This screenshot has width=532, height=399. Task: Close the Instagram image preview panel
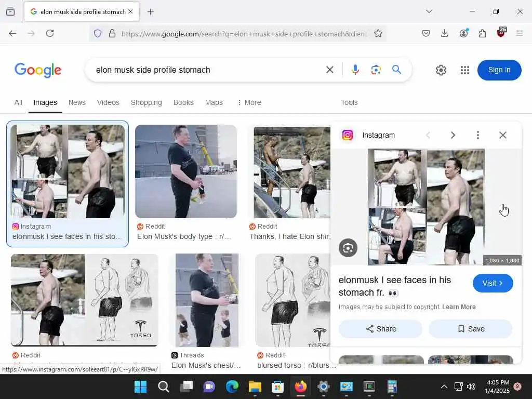(503, 135)
